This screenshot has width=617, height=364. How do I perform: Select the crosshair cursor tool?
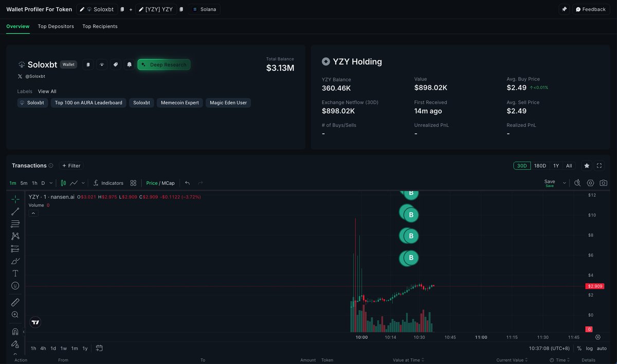pyautogui.click(x=15, y=199)
